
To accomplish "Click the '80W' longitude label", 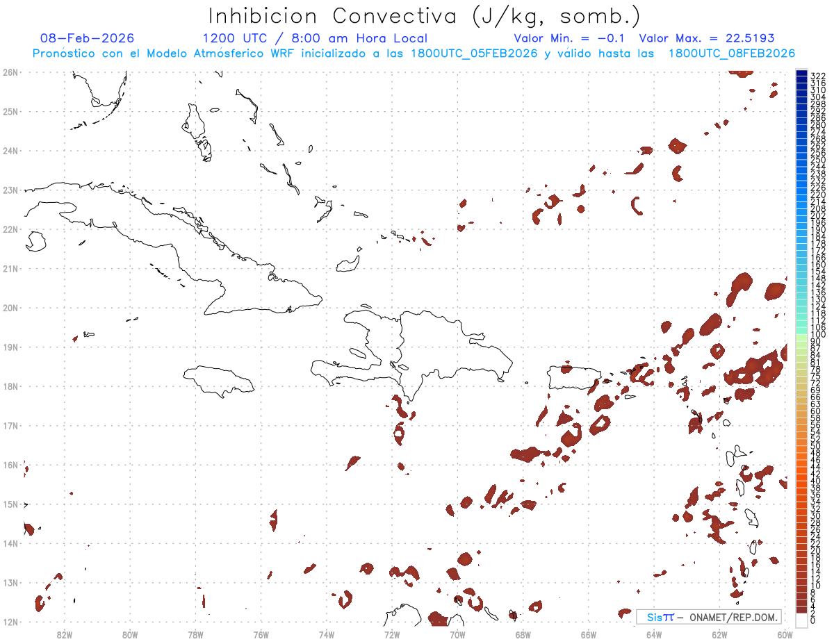I will (130, 634).
